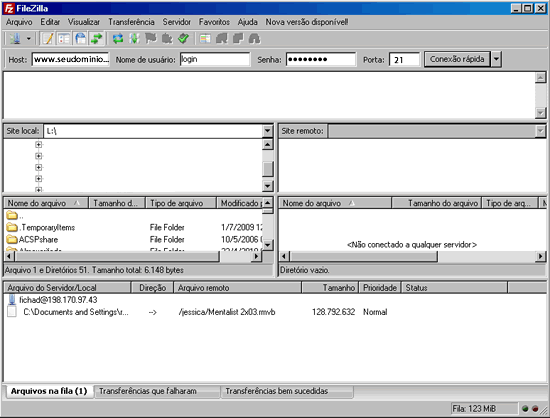The image size is (550, 418).
Task: Select the ACSPshare folder
Action: click(x=32, y=240)
